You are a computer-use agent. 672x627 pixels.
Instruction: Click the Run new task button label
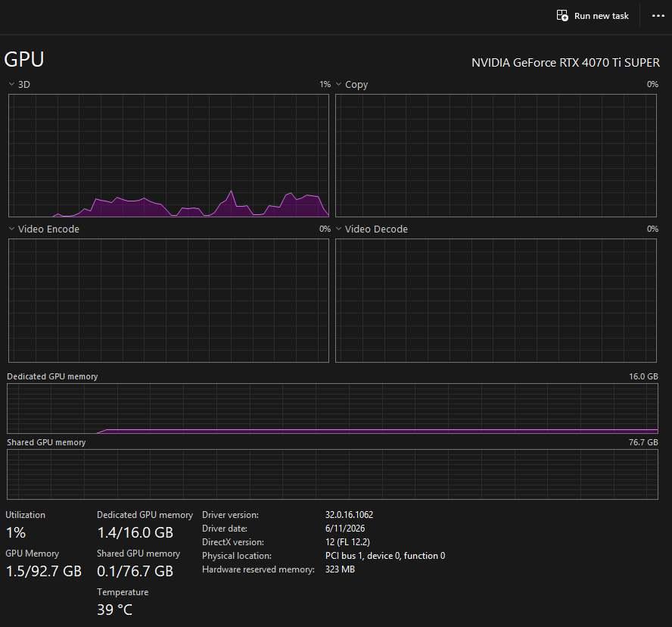(x=602, y=16)
